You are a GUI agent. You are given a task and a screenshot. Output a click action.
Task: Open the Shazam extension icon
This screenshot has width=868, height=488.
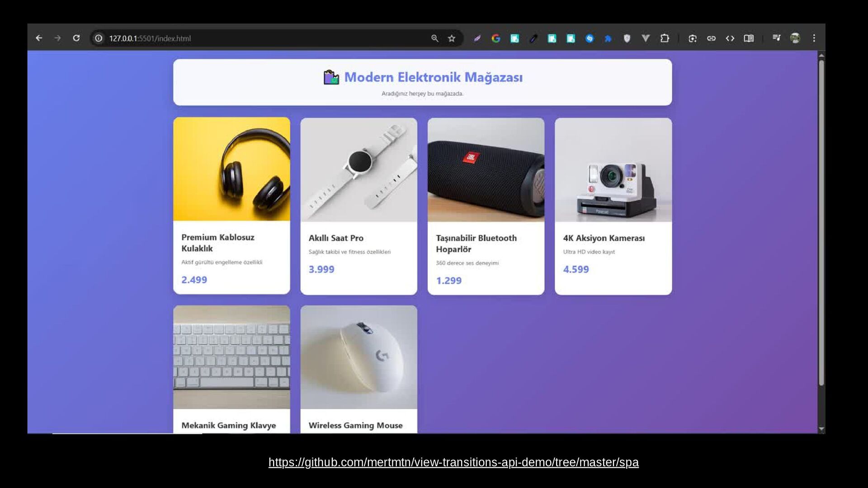click(x=590, y=38)
